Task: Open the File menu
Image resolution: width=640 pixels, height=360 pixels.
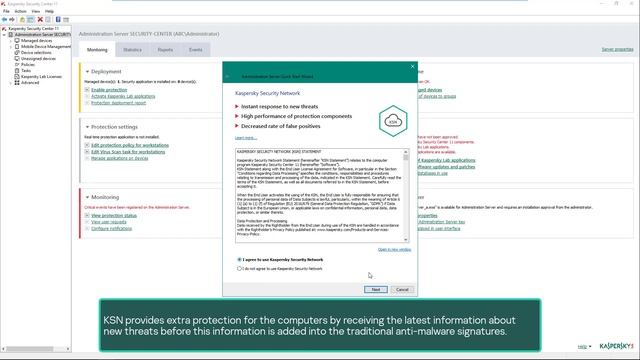Action: (6, 11)
